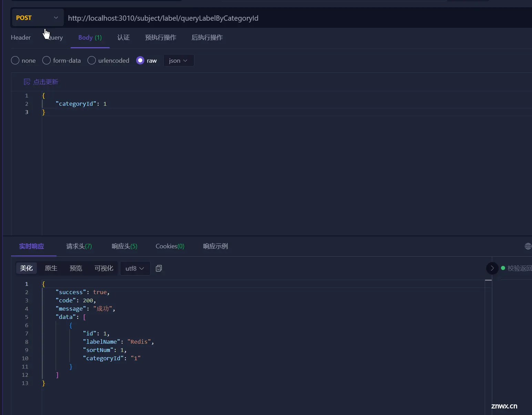Click the "code": 200 response line
This screenshot has height=415, width=532.
[76, 300]
